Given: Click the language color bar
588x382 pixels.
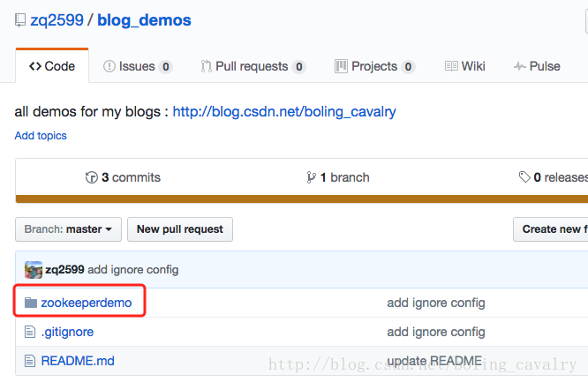Looking at the screenshot, I should (301, 198).
